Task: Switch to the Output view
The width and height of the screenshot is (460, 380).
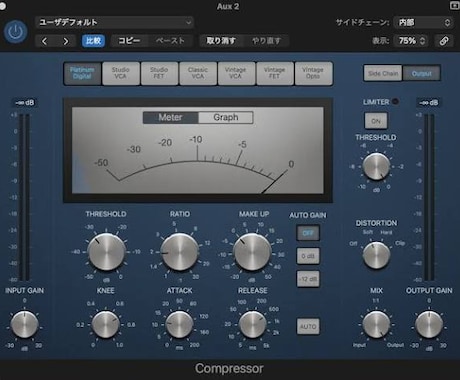Action: [421, 73]
